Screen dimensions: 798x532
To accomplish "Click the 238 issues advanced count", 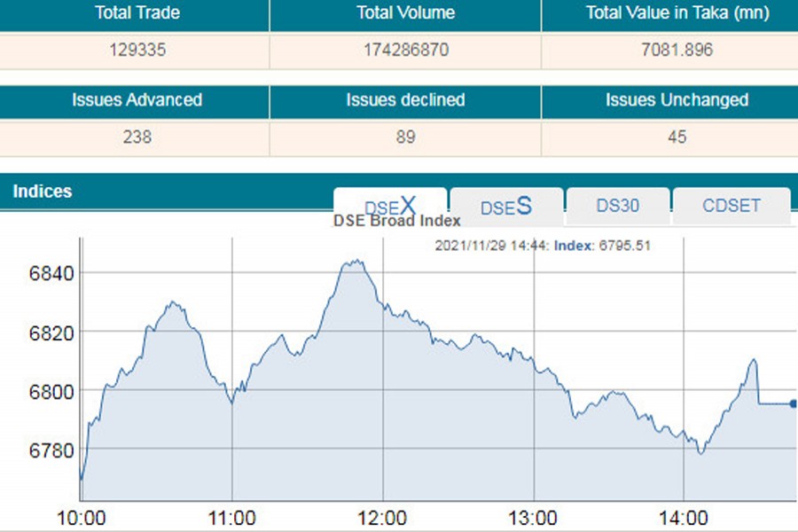I will [x=137, y=137].
